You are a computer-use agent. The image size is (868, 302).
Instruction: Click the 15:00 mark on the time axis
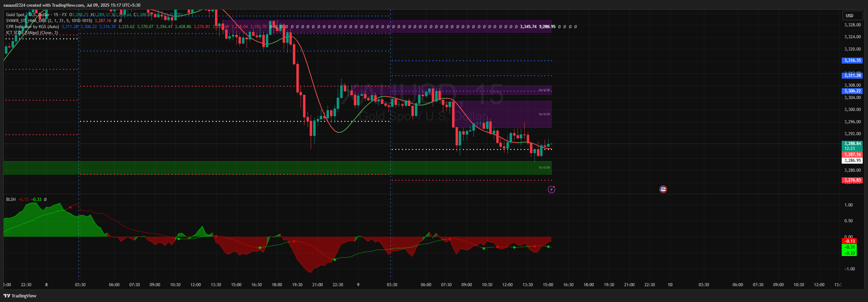click(548, 285)
